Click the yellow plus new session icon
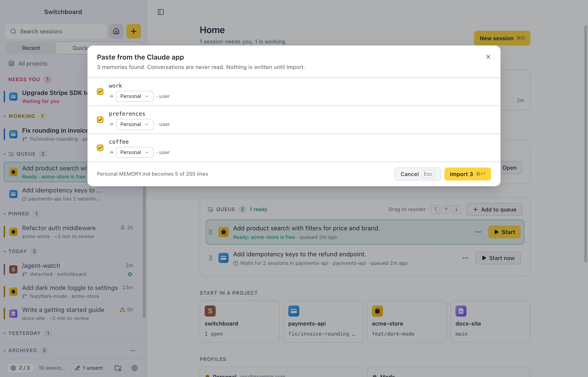 133,31
